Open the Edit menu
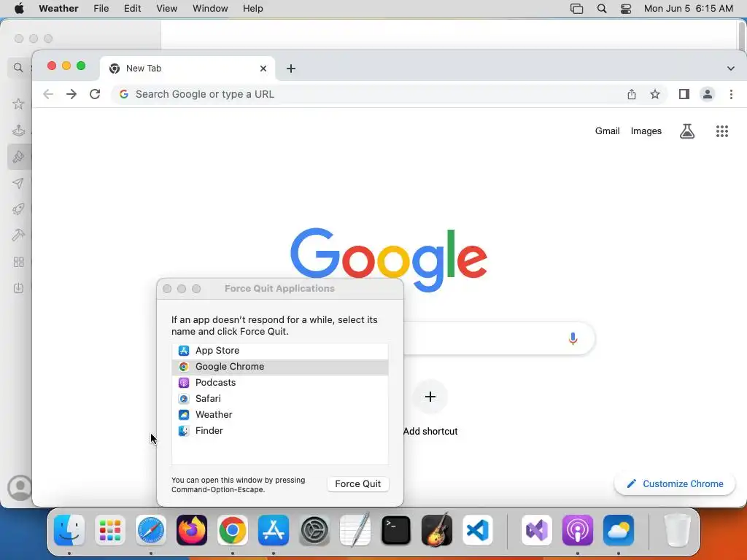The image size is (747, 560). tap(133, 8)
